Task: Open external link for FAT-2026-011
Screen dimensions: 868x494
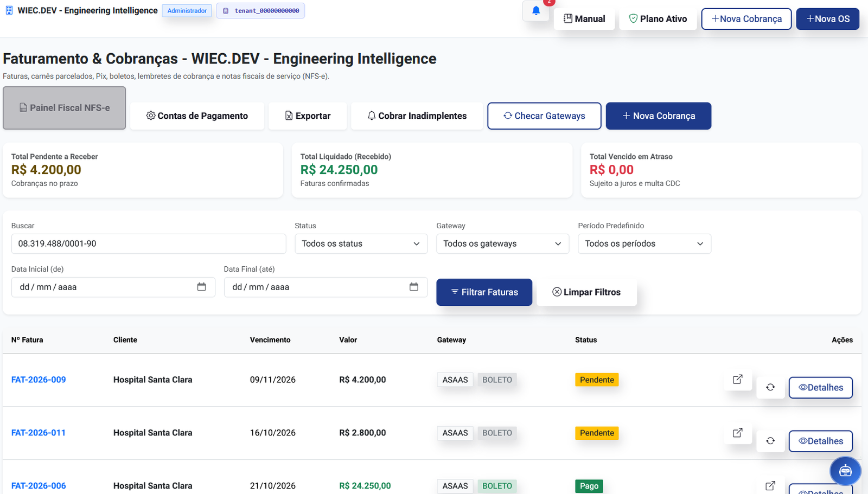Action: click(x=738, y=433)
